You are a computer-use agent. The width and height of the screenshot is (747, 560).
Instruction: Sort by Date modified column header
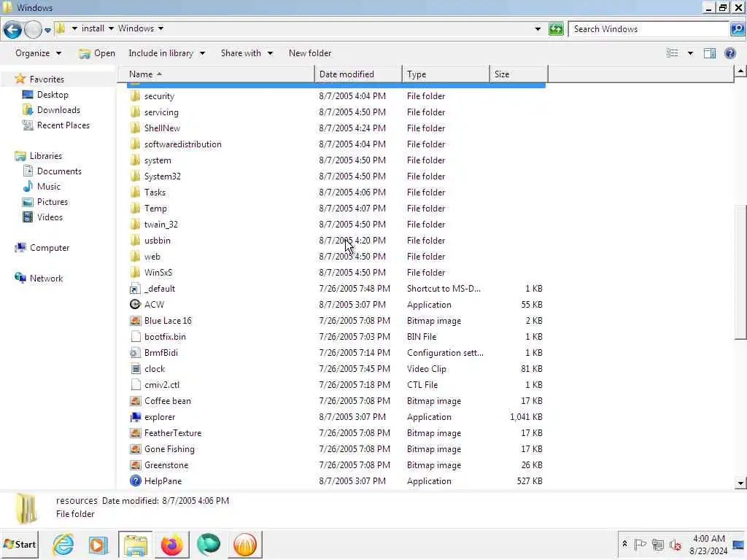tap(358, 74)
